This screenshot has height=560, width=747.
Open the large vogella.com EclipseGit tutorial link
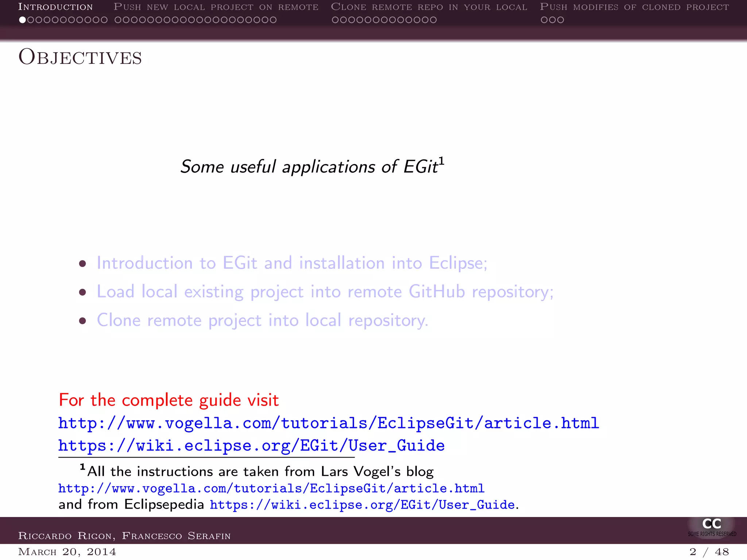(x=329, y=423)
